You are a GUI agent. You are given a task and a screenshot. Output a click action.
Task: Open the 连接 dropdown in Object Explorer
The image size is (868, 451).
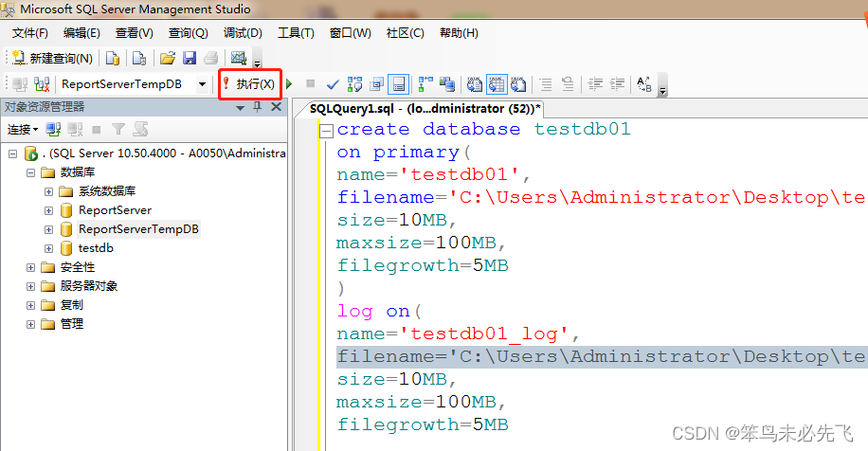pyautogui.click(x=22, y=130)
